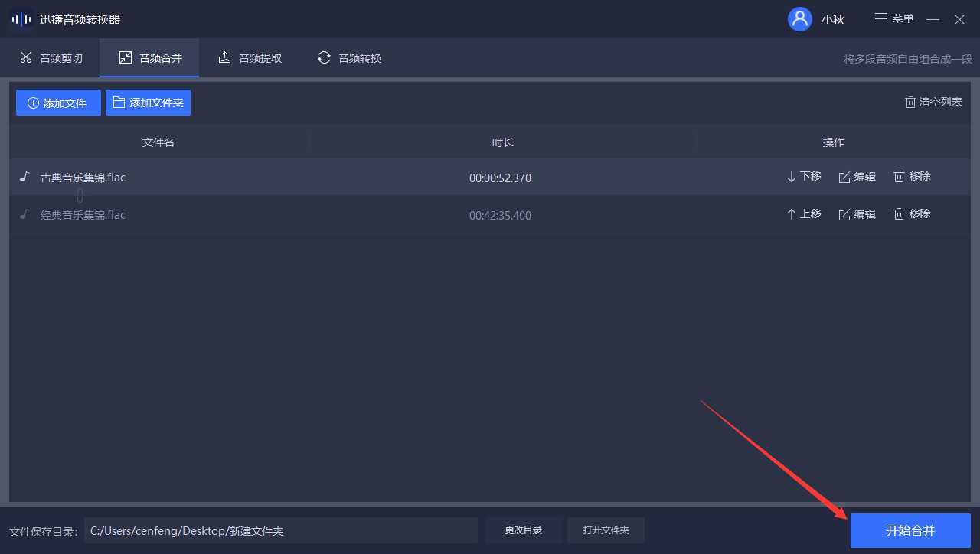Viewport: 980px width, 554px height.
Task: Click the duration 00:00:52.370
Action: click(x=500, y=178)
